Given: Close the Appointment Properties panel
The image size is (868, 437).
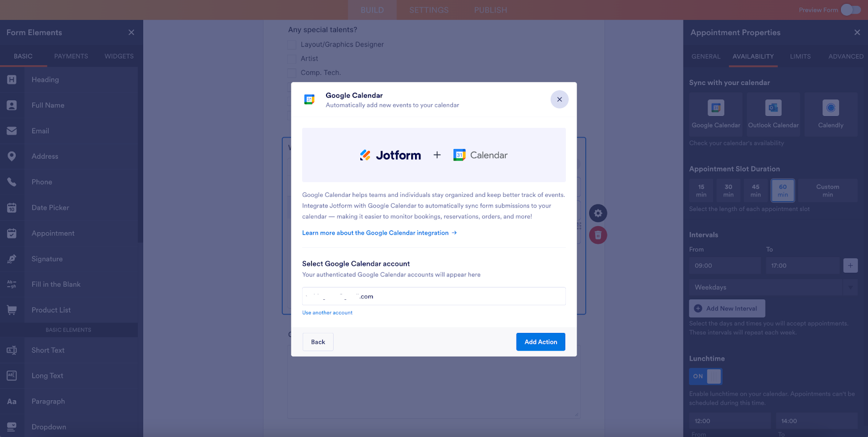Looking at the screenshot, I should (857, 33).
